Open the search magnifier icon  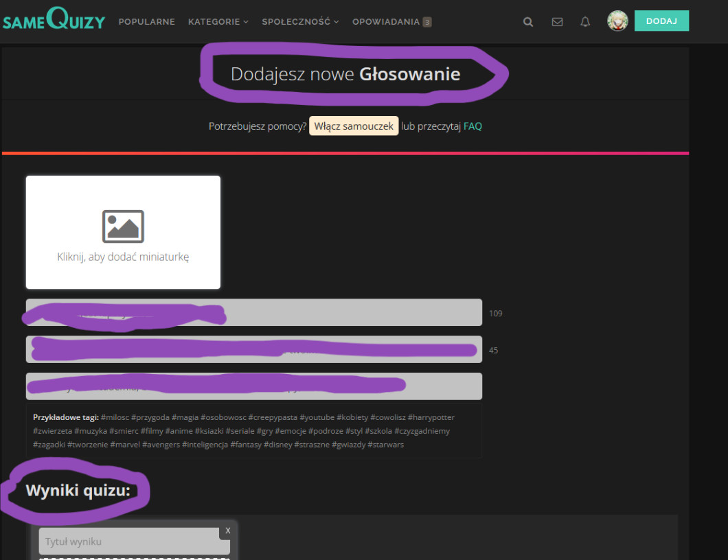[x=528, y=22]
